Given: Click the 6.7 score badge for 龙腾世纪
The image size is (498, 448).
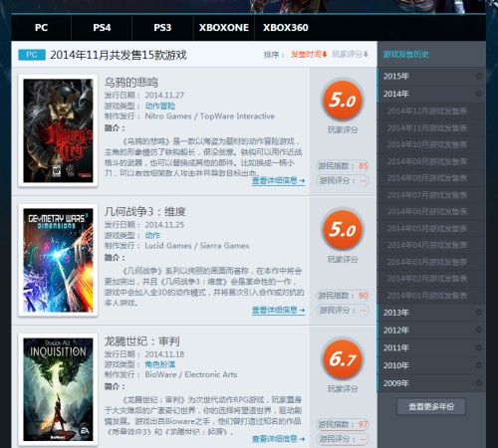Looking at the screenshot, I should 343,358.
